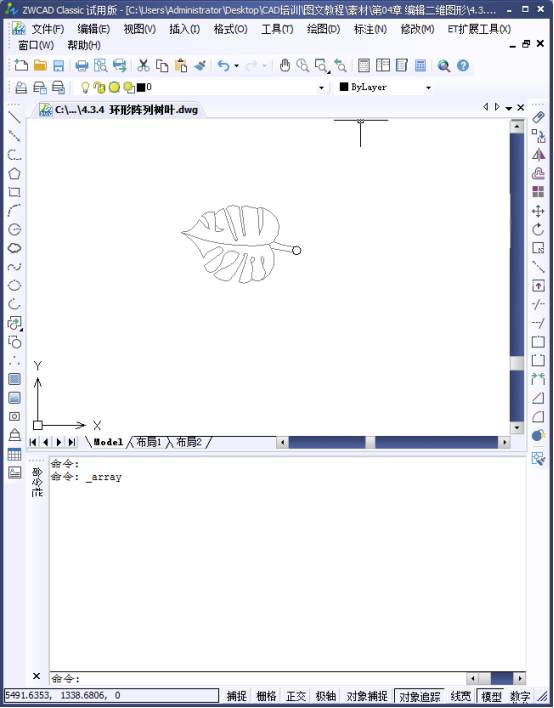
Task: Select the Circle drawing tool
Action: click(x=14, y=229)
